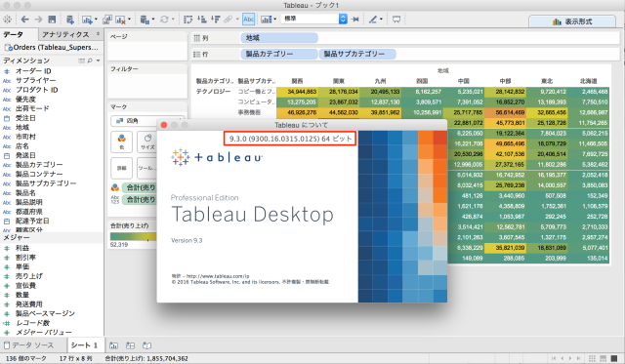The width and height of the screenshot is (625, 364).
Task: Click the new story icon in tab bar
Action: [x=147, y=345]
